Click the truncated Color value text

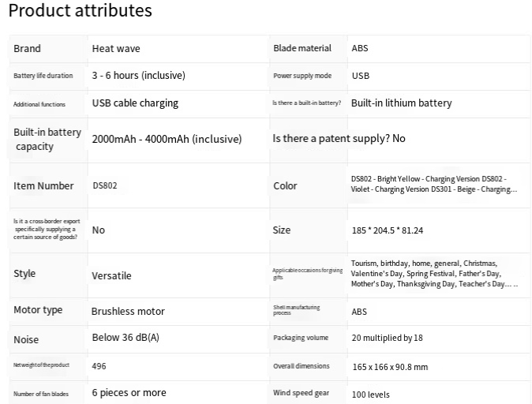[434, 184]
